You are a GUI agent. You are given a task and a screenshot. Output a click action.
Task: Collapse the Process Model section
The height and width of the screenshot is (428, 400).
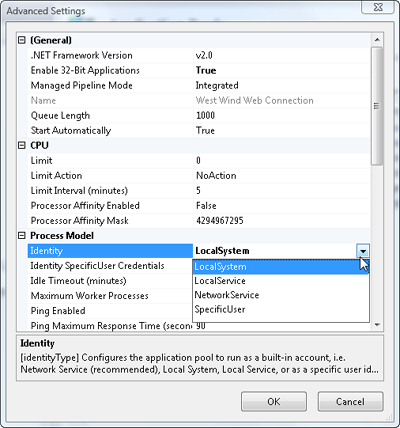click(22, 236)
